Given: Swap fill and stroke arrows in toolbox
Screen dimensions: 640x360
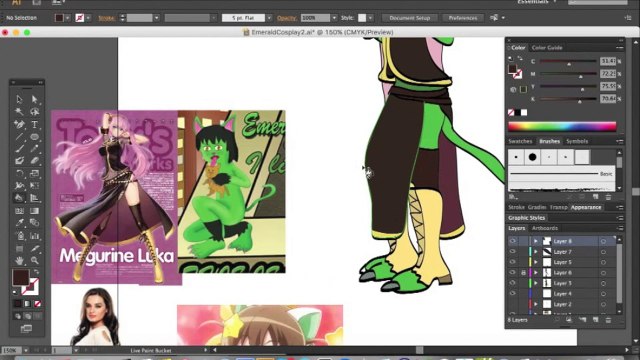Looking at the screenshot, I should (36, 272).
